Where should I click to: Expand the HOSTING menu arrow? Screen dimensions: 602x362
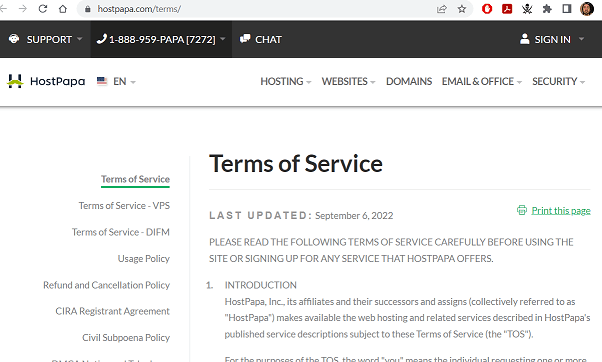click(x=309, y=82)
